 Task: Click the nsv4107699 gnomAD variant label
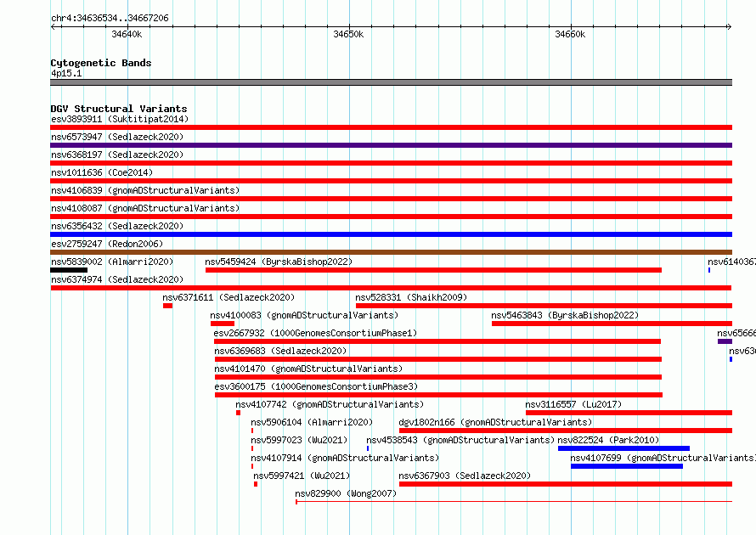click(x=663, y=458)
